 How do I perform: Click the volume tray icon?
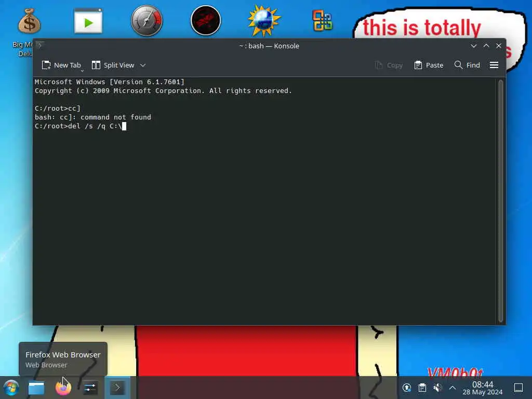(x=437, y=388)
